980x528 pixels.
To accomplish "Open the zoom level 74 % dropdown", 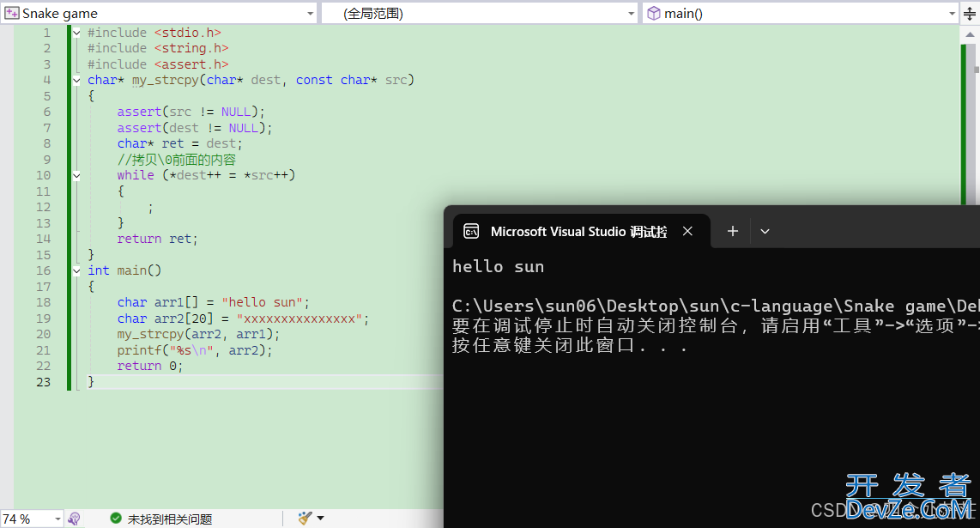I will 57,519.
